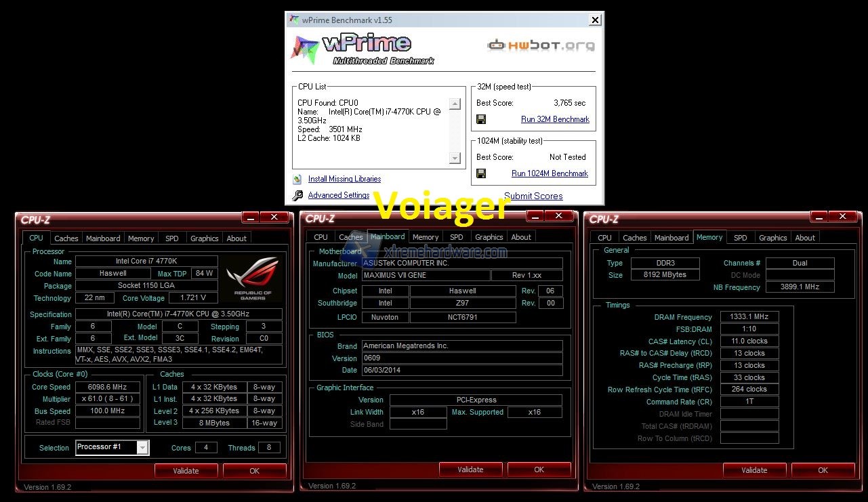868x502 pixels.
Task: Click the floppy disk icon beside Run 1024M Benchmark
Action: 481,173
